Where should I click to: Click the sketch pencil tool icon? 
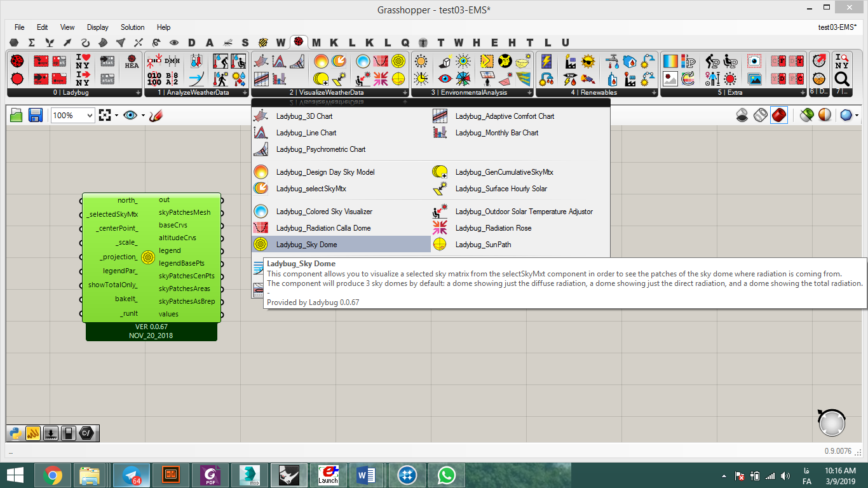[x=156, y=116]
